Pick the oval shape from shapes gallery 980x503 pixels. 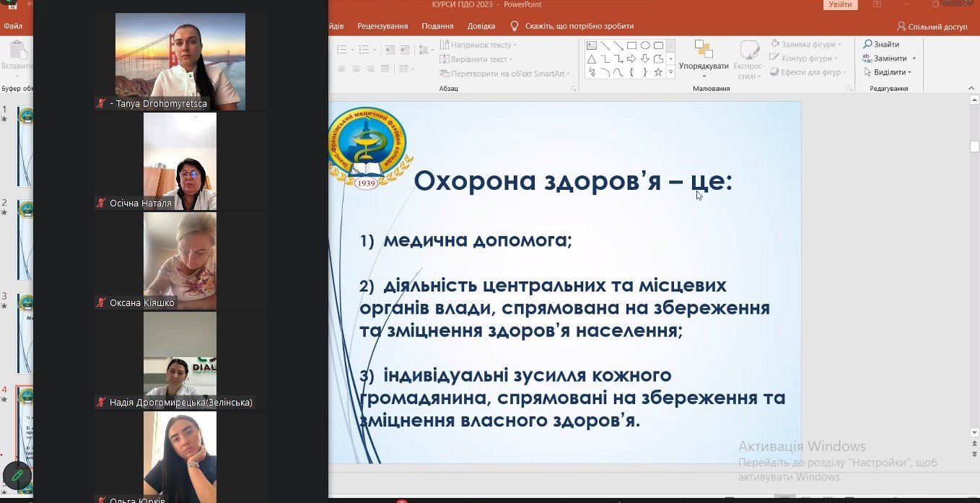(646, 45)
